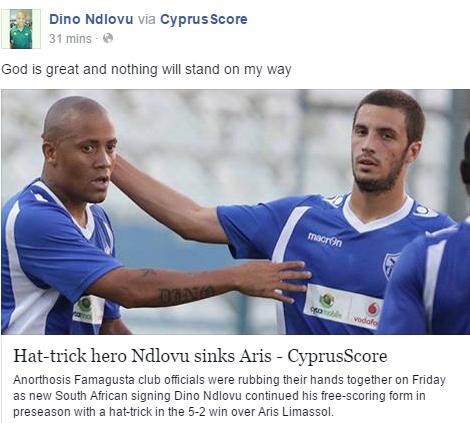Open Dino Ndlovu's profile picture thumbnail
470x423 pixels.
pos(21,29)
